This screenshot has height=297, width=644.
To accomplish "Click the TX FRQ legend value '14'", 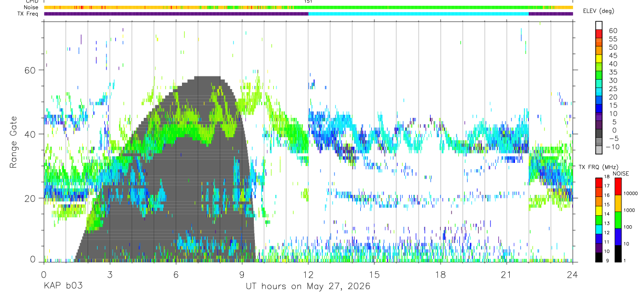I will 607,215.
